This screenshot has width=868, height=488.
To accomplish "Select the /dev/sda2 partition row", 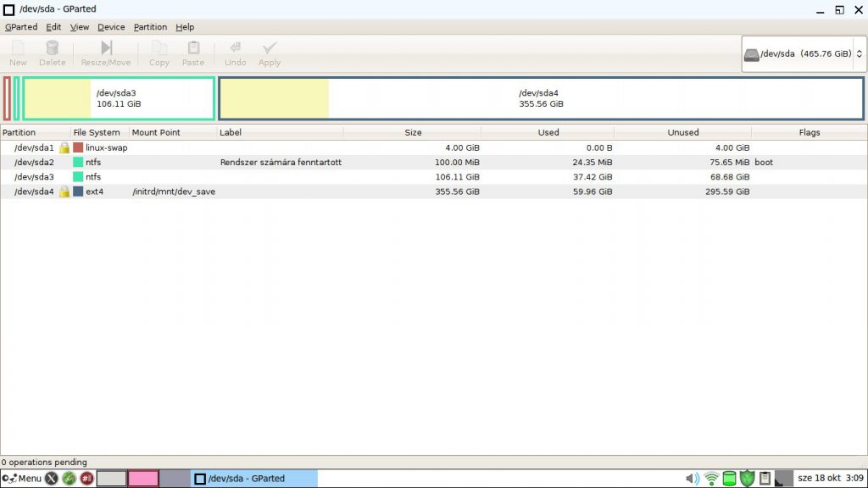I will (x=433, y=162).
